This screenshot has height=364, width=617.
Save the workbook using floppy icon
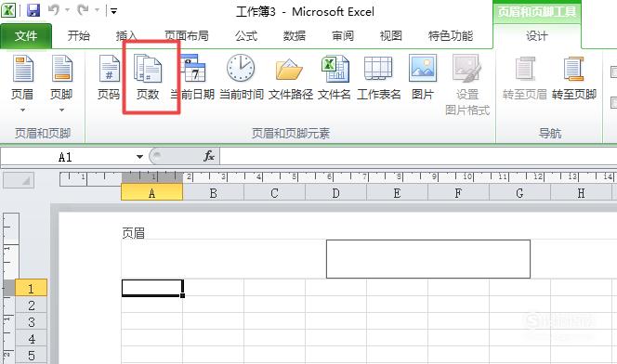click(x=33, y=10)
